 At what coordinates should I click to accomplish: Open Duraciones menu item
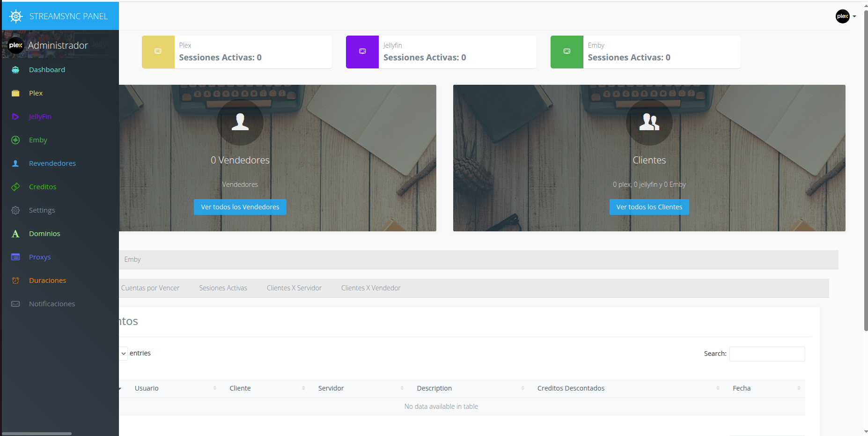click(47, 281)
